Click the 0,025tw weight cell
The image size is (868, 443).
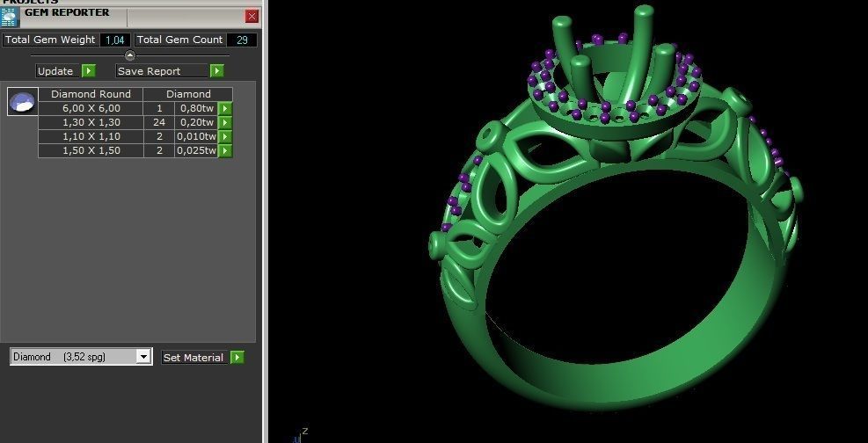click(196, 150)
